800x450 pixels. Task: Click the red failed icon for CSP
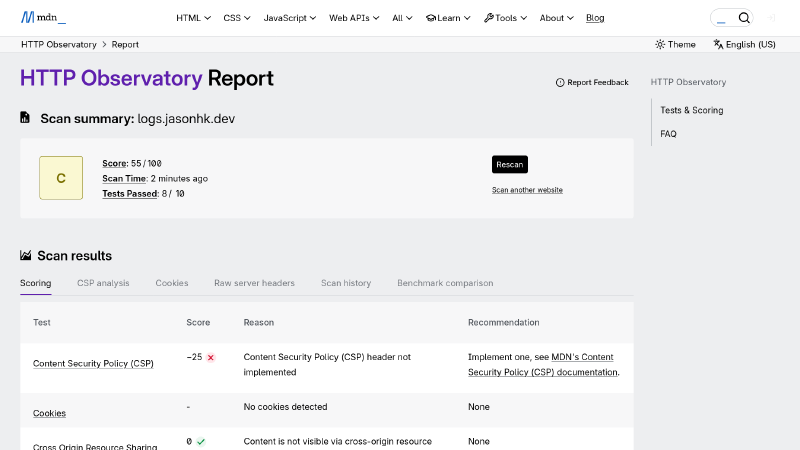click(211, 357)
